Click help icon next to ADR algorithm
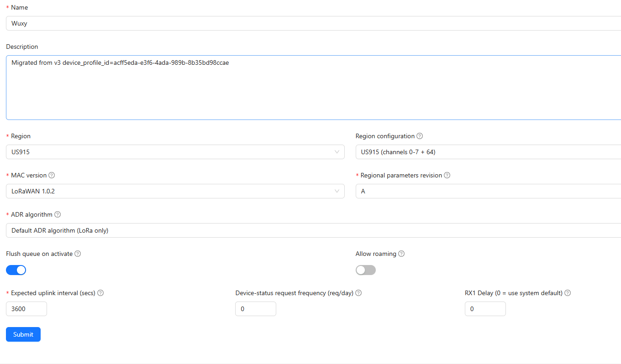 58,214
